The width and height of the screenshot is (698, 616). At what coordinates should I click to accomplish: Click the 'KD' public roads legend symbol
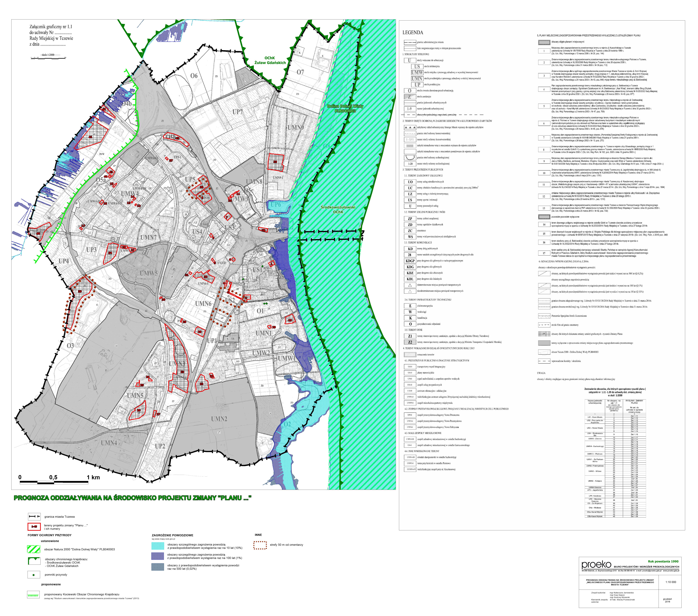click(410, 249)
